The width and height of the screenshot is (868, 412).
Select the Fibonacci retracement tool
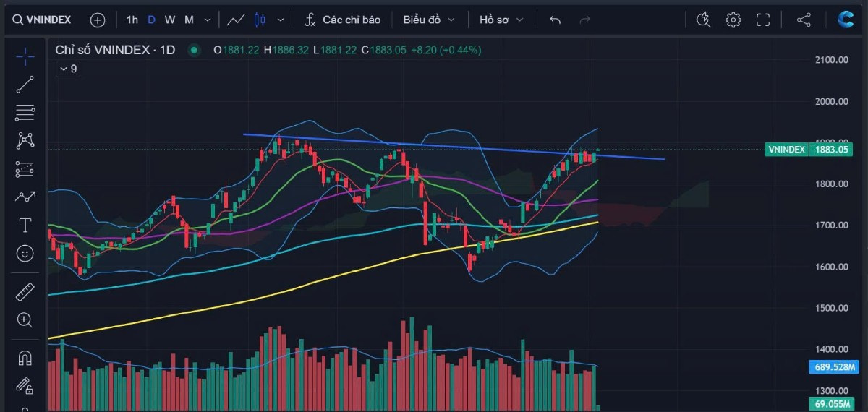click(x=25, y=113)
